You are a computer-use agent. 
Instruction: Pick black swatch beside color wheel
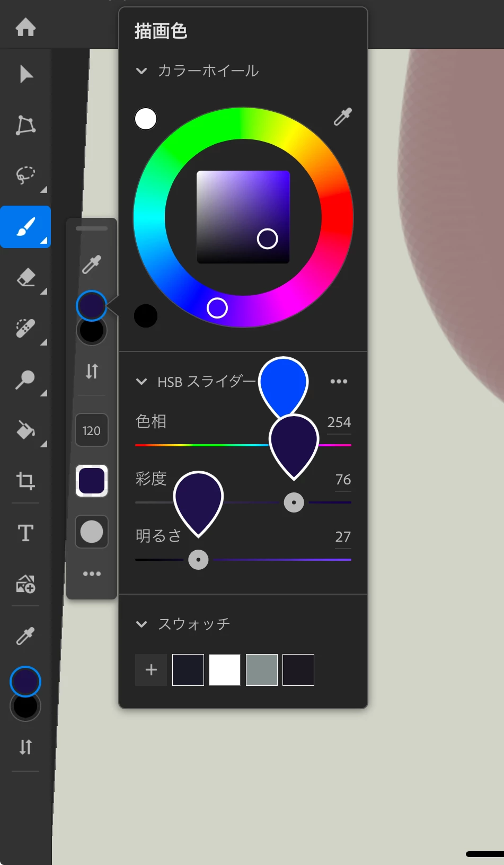146,316
